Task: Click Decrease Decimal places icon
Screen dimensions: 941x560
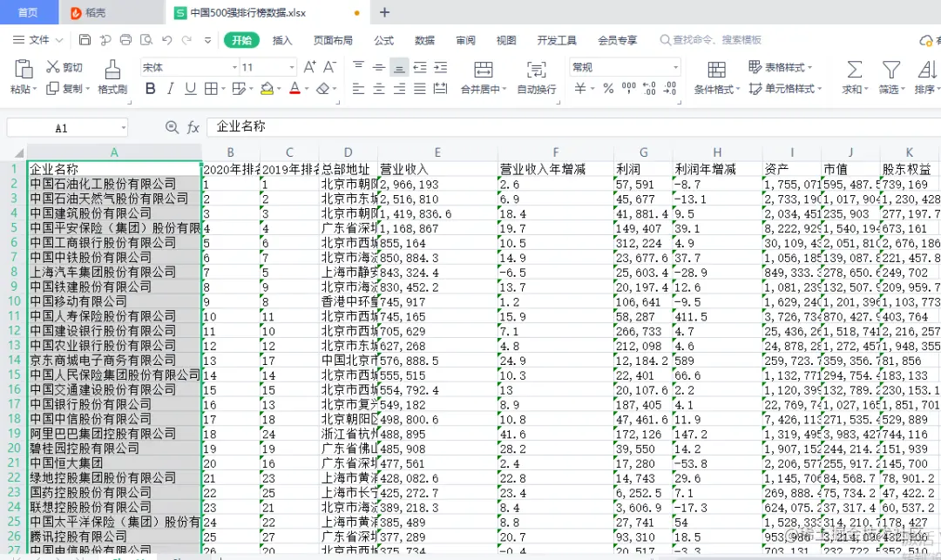Action: [x=670, y=89]
